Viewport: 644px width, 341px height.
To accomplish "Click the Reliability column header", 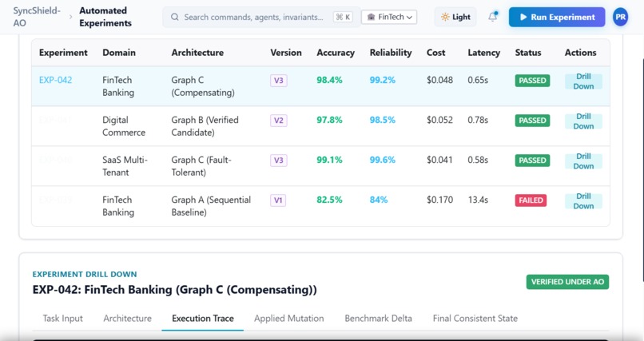I will pyautogui.click(x=391, y=53).
